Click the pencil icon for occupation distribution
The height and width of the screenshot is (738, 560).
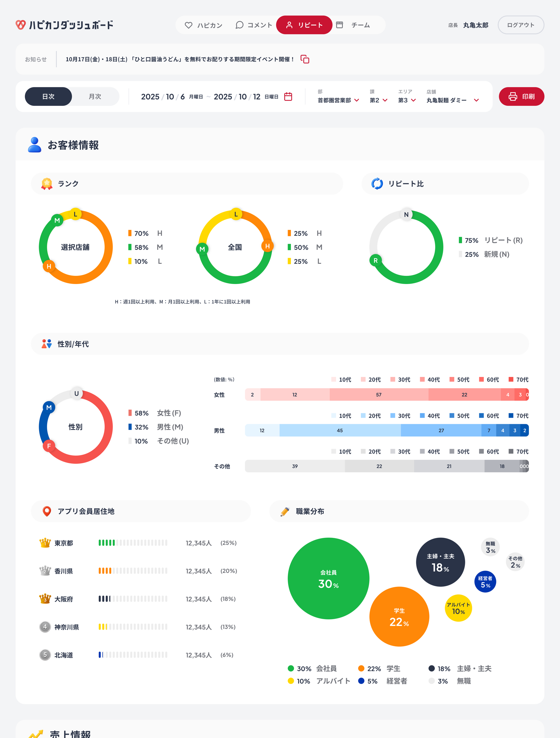(285, 511)
